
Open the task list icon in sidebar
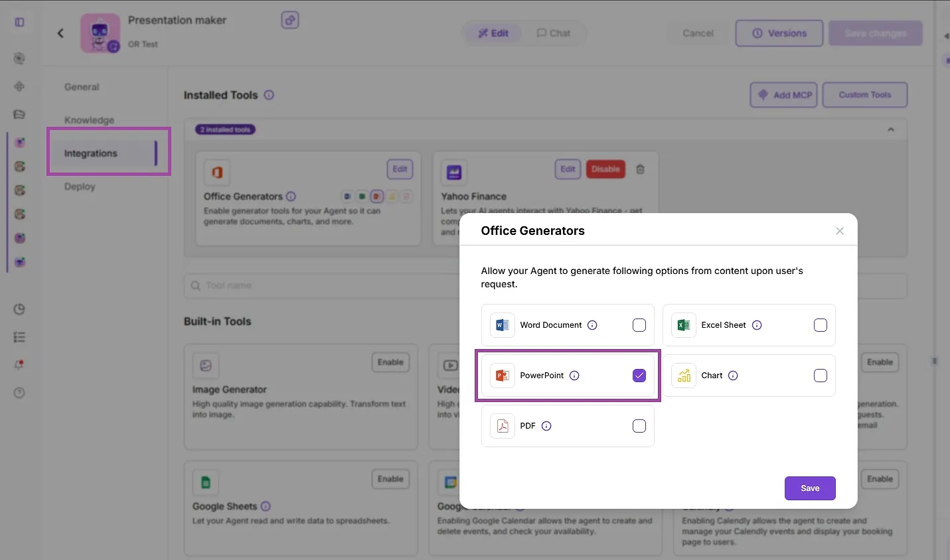point(19,337)
